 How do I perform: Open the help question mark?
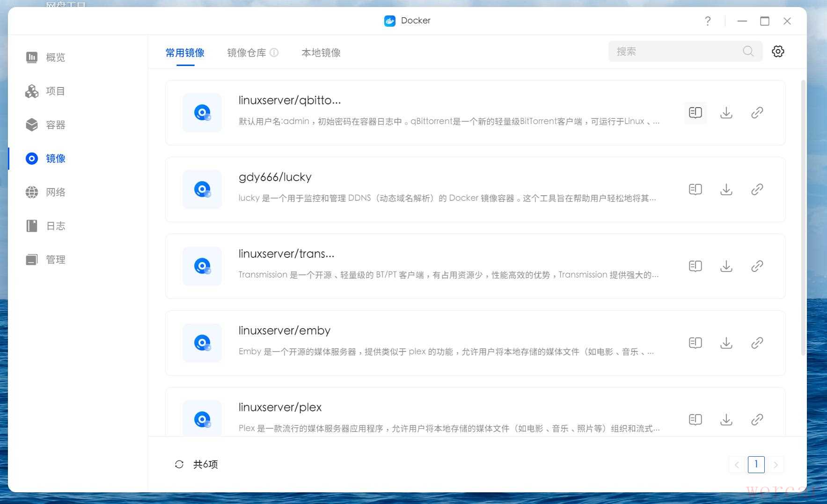coord(707,21)
